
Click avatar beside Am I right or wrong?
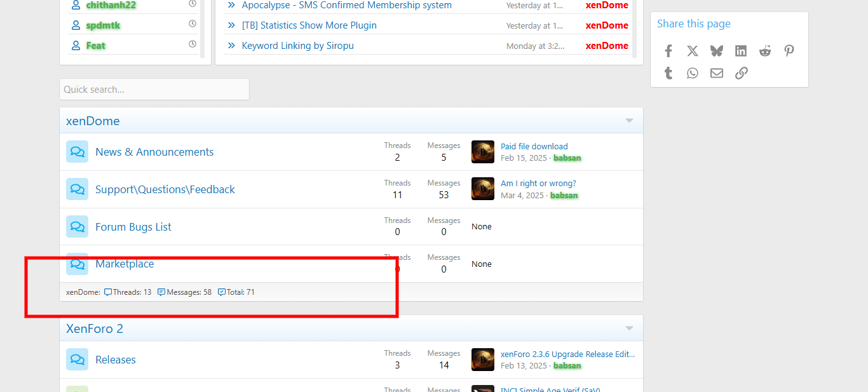point(483,189)
